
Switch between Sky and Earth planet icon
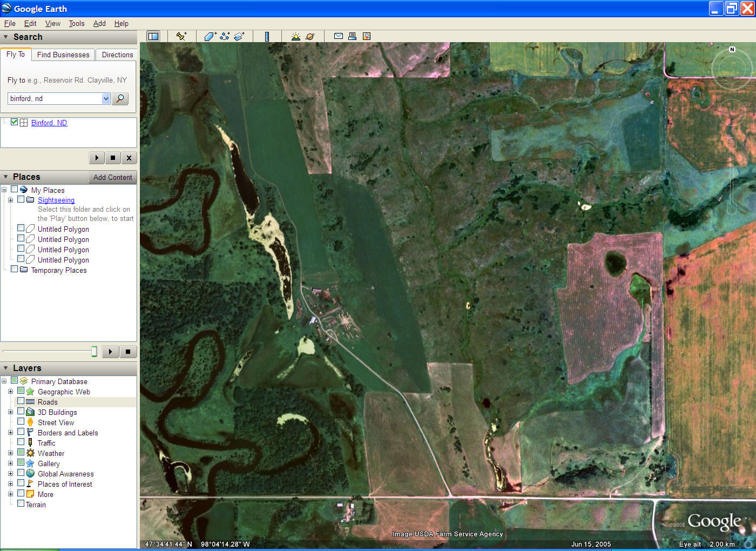310,36
